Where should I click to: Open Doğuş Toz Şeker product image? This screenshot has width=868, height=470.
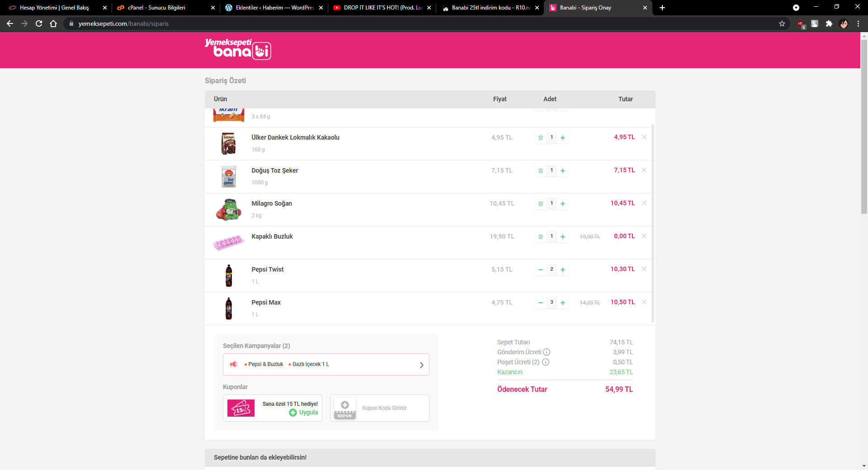(229, 177)
